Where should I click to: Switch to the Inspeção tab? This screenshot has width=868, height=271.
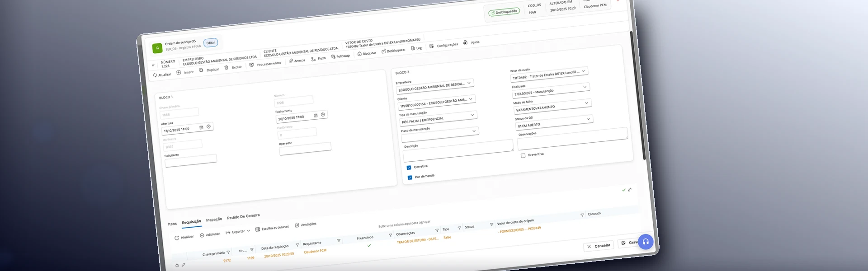pyautogui.click(x=214, y=220)
